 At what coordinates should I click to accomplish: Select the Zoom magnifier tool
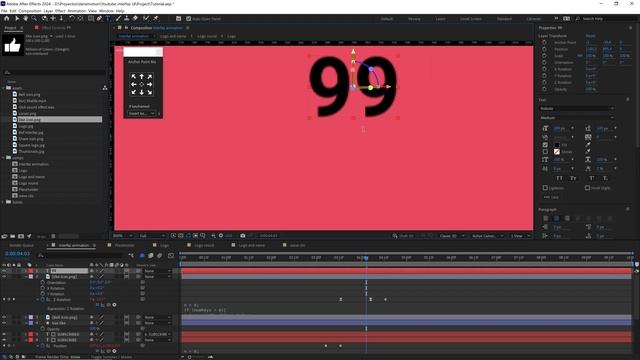point(34,18)
